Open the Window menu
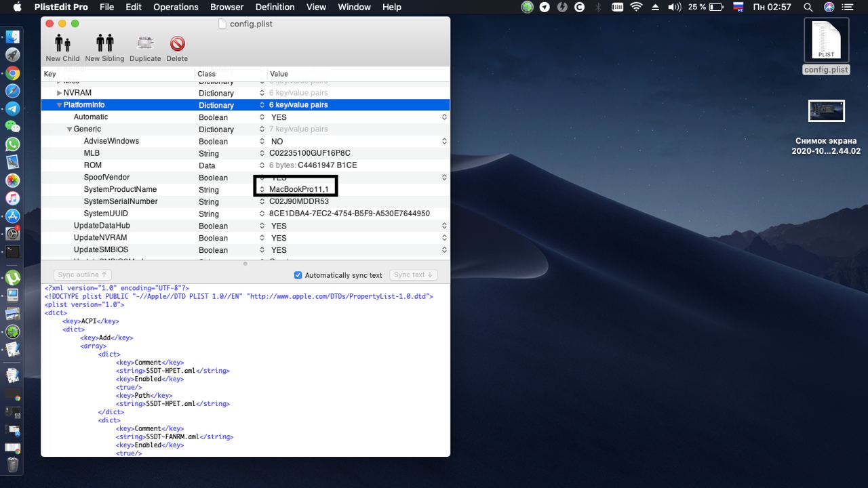Viewport: 868px width, 488px height. click(x=354, y=7)
